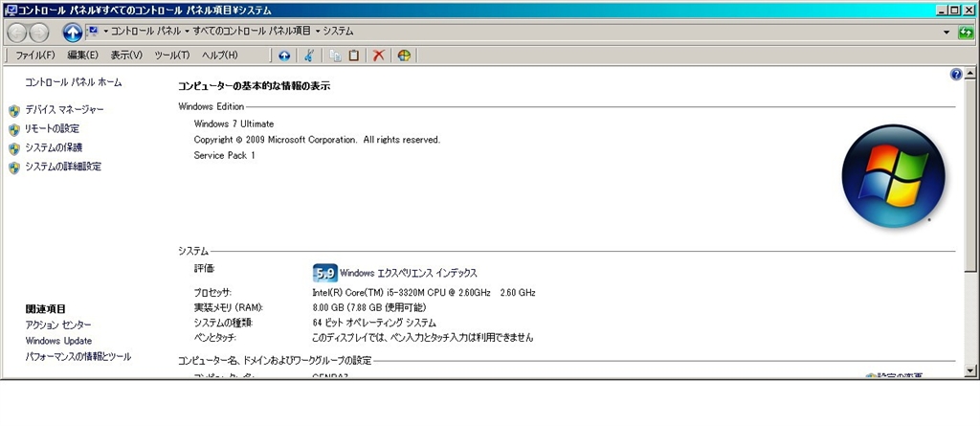The image size is (980, 426).
Task: Open システムの保護 link
Action: [54, 147]
